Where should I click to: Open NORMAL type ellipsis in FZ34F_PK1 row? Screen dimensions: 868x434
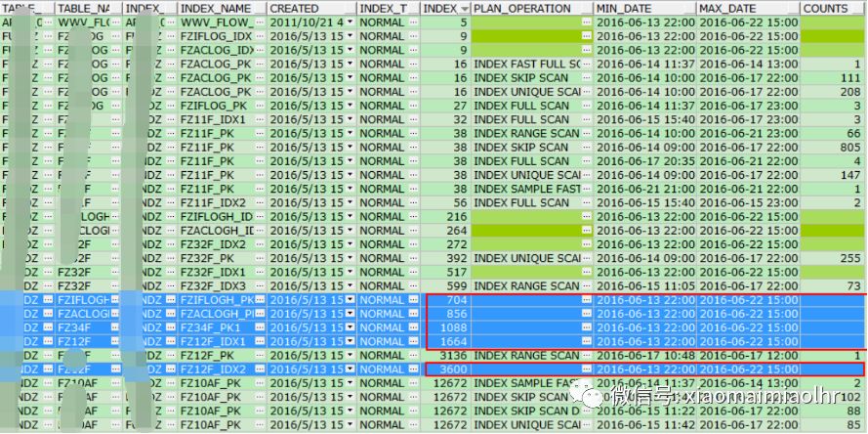pyautogui.click(x=414, y=327)
